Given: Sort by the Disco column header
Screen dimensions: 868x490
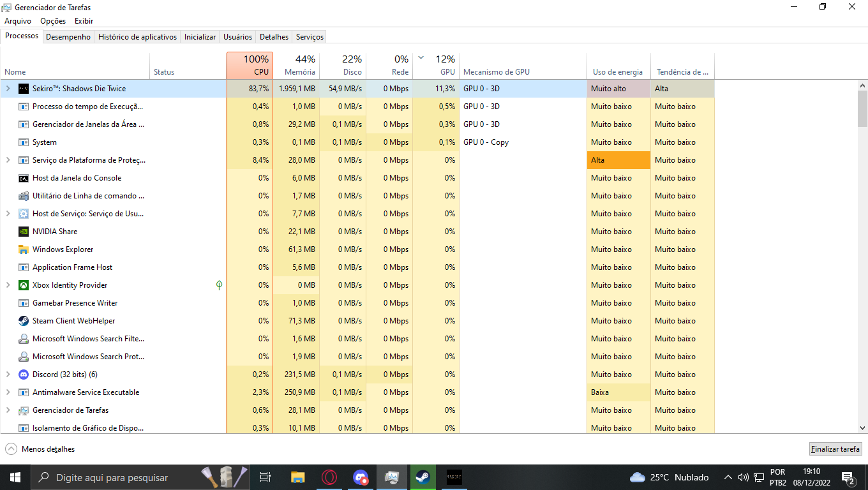Looking at the screenshot, I should point(343,65).
